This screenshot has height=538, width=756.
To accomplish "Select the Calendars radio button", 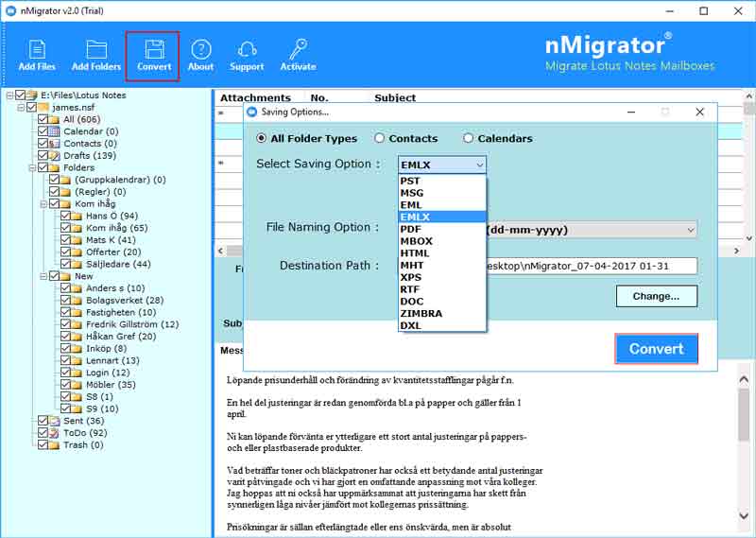I will [468, 138].
